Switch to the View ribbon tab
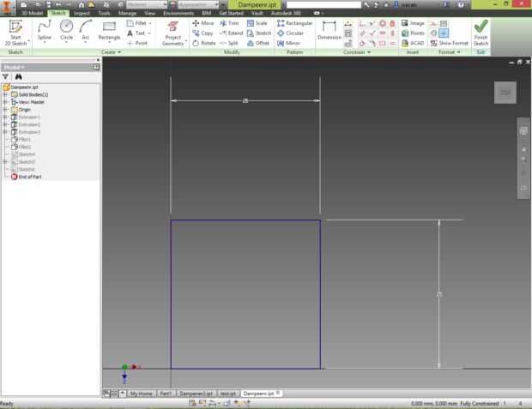Viewport: 532px width, 409px height. pos(149,13)
